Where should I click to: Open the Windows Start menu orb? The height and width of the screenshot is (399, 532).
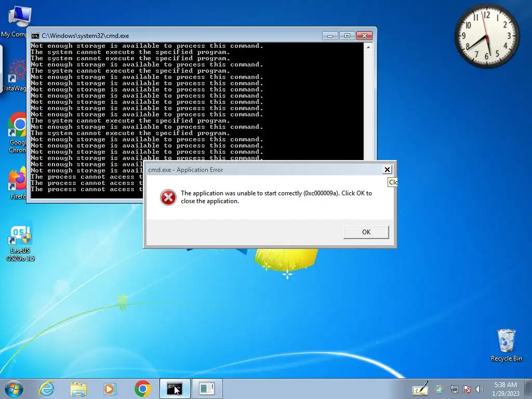coord(14,389)
